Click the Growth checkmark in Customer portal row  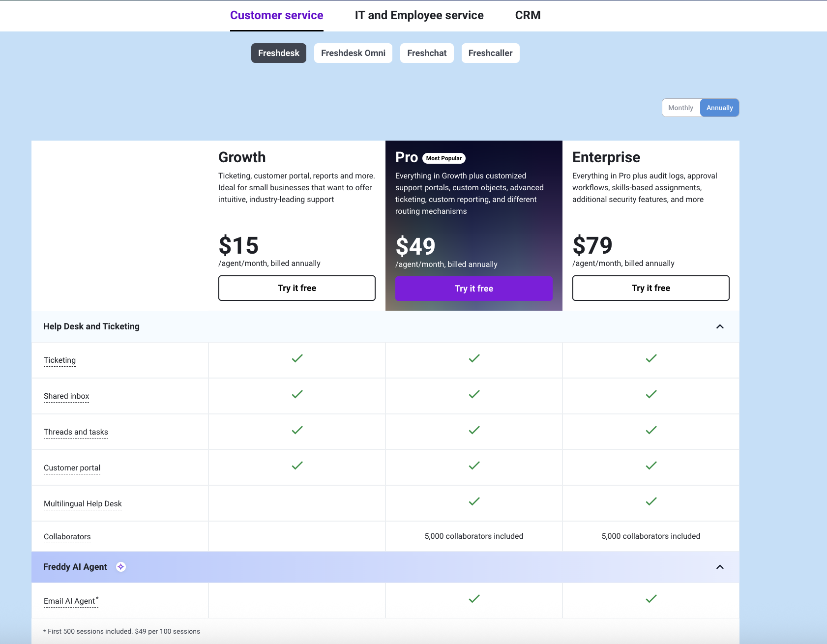(x=297, y=466)
